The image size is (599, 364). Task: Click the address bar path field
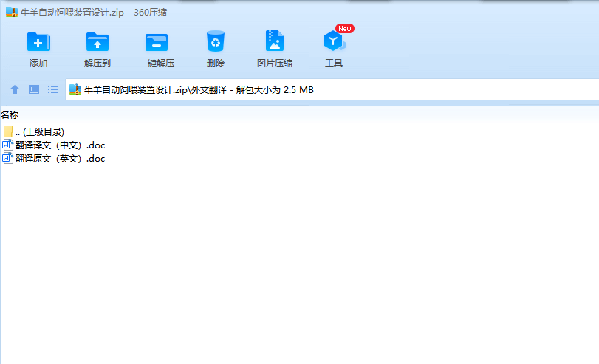pyautogui.click(x=332, y=89)
